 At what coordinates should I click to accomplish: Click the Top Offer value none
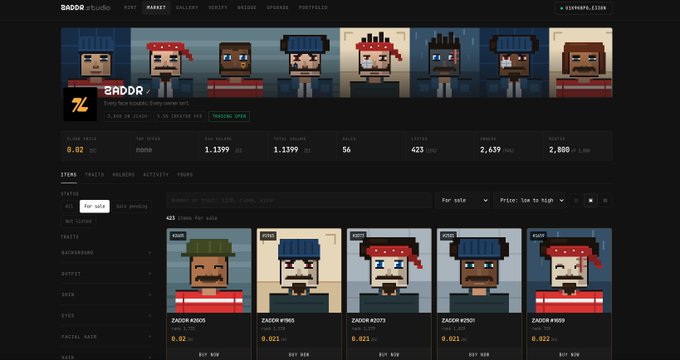click(x=144, y=150)
